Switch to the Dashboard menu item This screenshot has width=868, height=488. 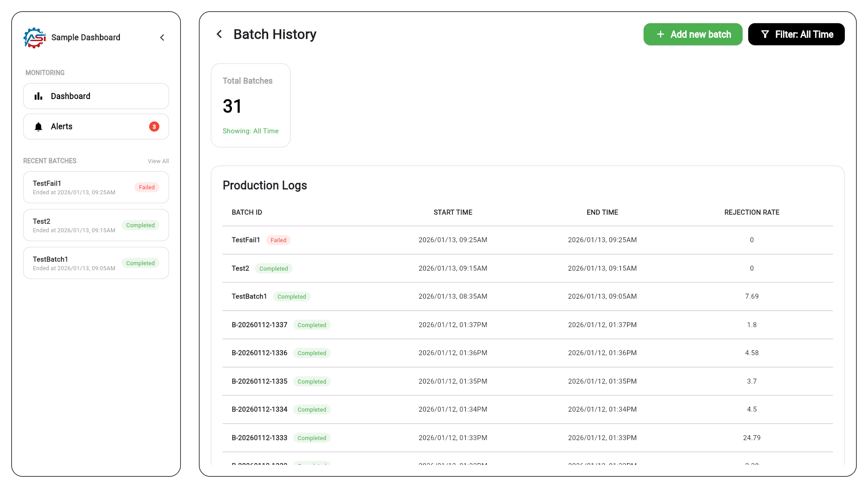[x=71, y=96]
